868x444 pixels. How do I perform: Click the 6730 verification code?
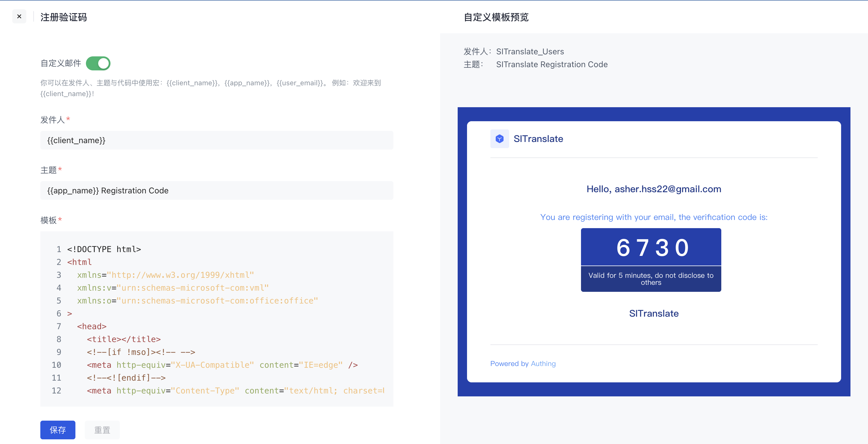[x=653, y=248]
